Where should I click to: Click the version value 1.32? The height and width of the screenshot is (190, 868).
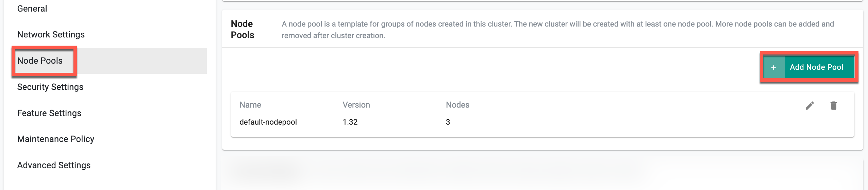[x=350, y=122]
